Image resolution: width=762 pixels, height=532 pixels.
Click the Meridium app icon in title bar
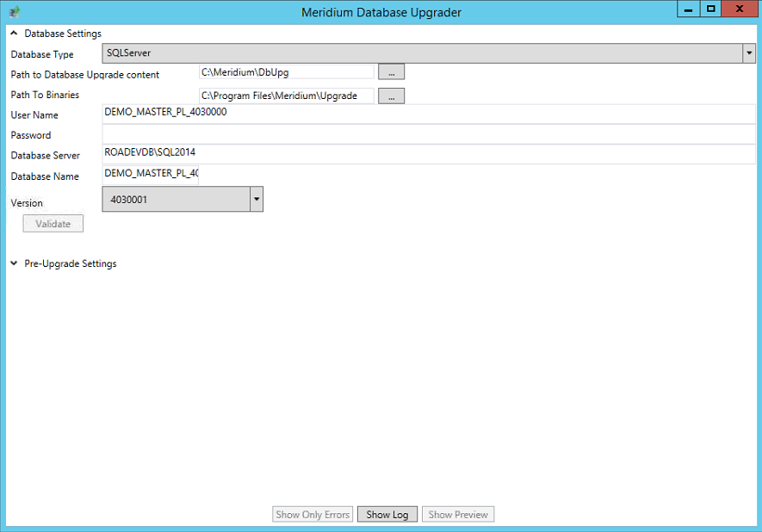(x=14, y=11)
